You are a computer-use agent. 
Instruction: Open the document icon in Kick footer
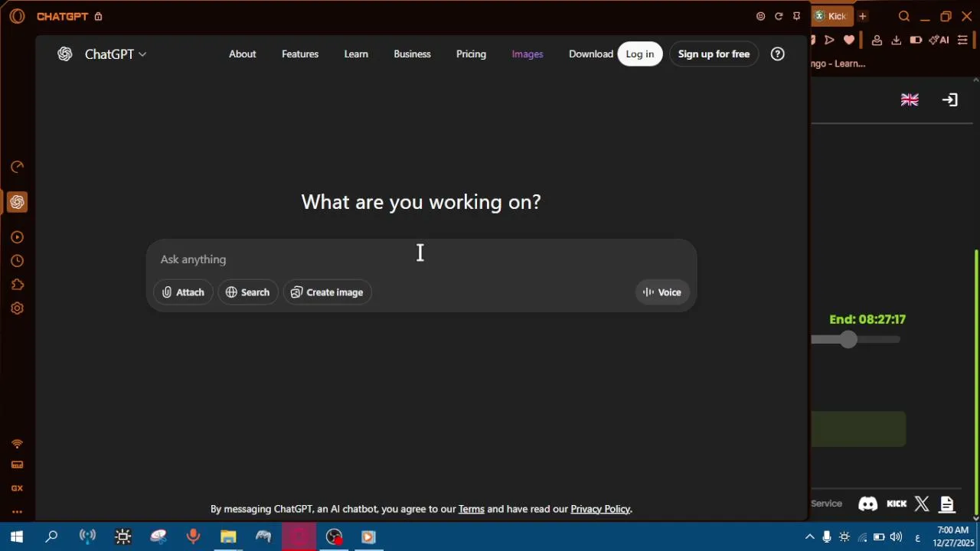click(947, 504)
